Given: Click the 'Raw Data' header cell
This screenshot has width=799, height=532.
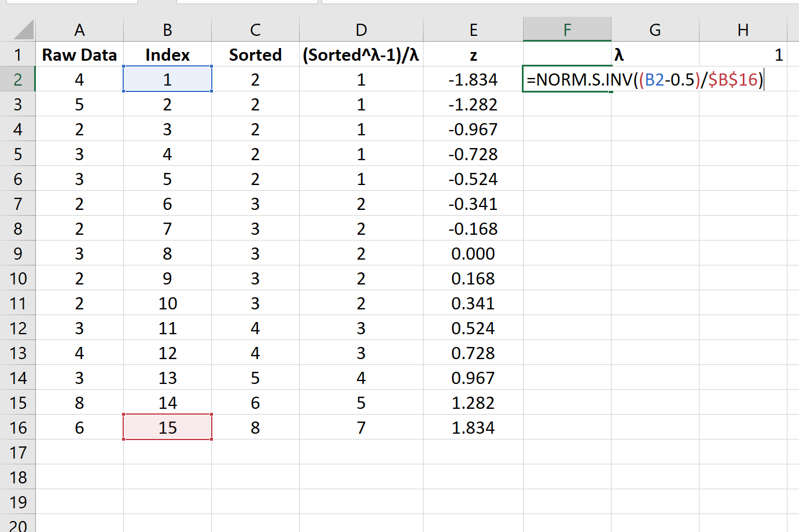Looking at the screenshot, I should 79,54.
